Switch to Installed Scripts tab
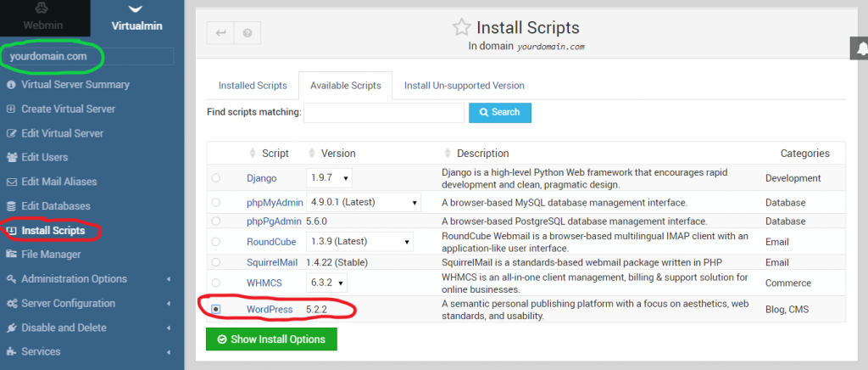The width and height of the screenshot is (868, 370). 253,86
